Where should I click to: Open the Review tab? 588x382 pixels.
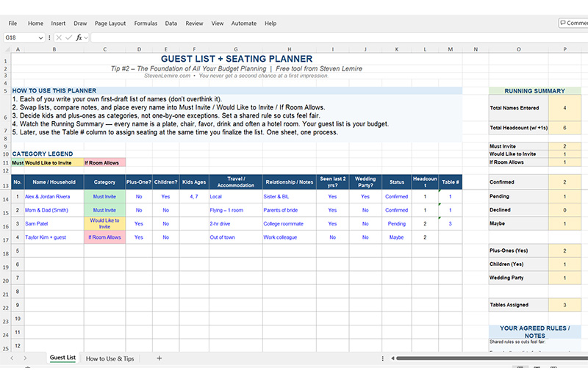pyautogui.click(x=194, y=24)
